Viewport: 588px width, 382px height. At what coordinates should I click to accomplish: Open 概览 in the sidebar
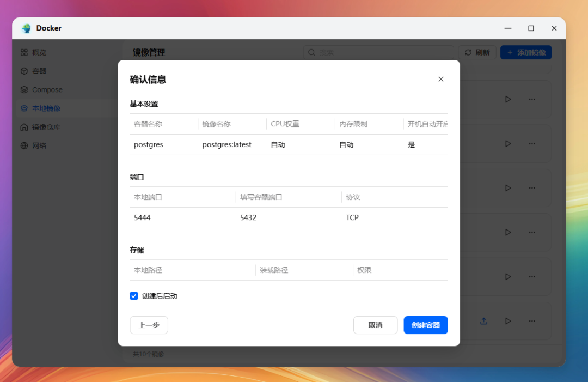(x=39, y=52)
